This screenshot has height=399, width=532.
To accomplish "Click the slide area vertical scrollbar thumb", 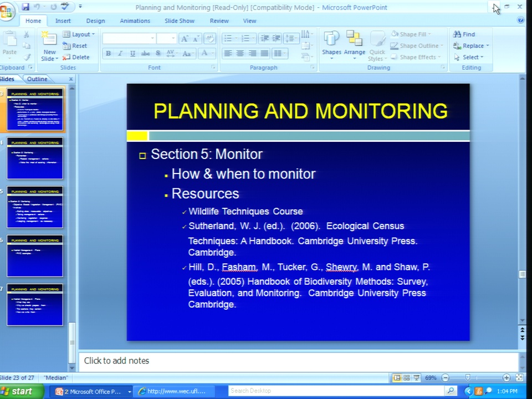I will point(522,274).
